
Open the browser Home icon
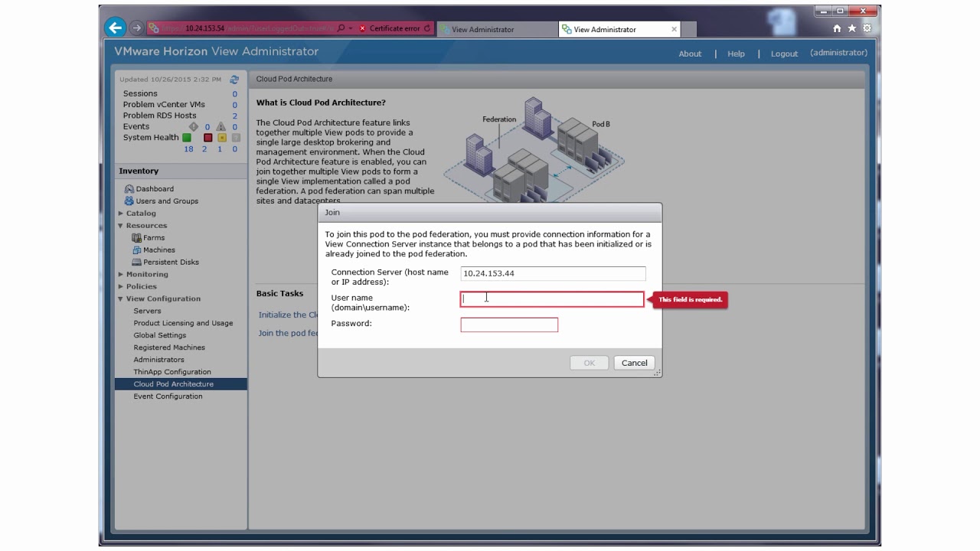837,28
